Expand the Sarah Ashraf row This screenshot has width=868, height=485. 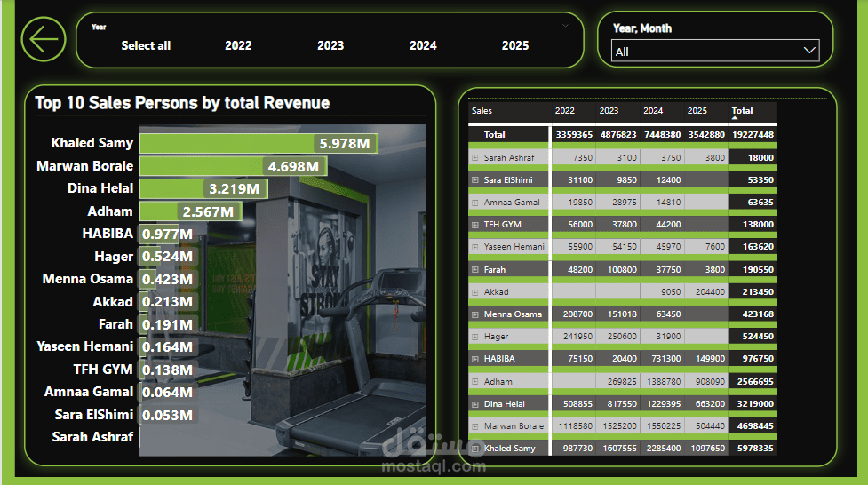pos(475,158)
